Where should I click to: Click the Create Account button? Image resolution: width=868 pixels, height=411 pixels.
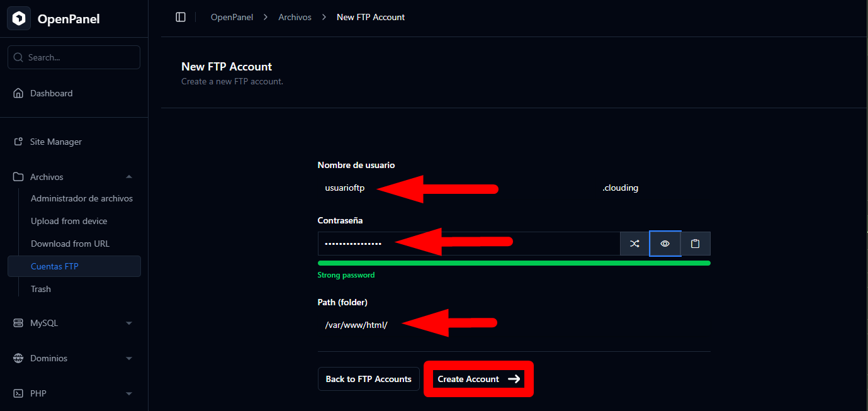(x=478, y=379)
